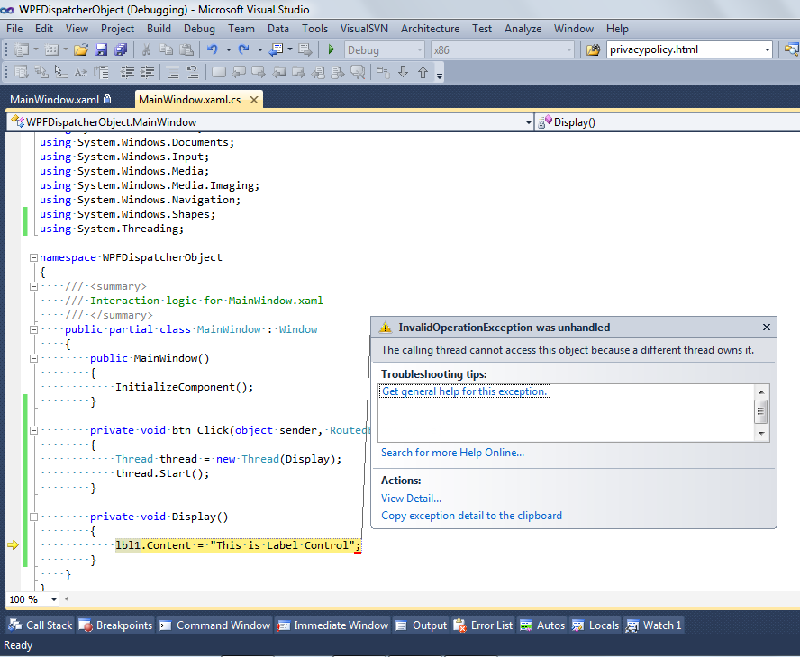Click Search for more Help Online link
Image resolution: width=800 pixels, height=657 pixels.
click(453, 452)
